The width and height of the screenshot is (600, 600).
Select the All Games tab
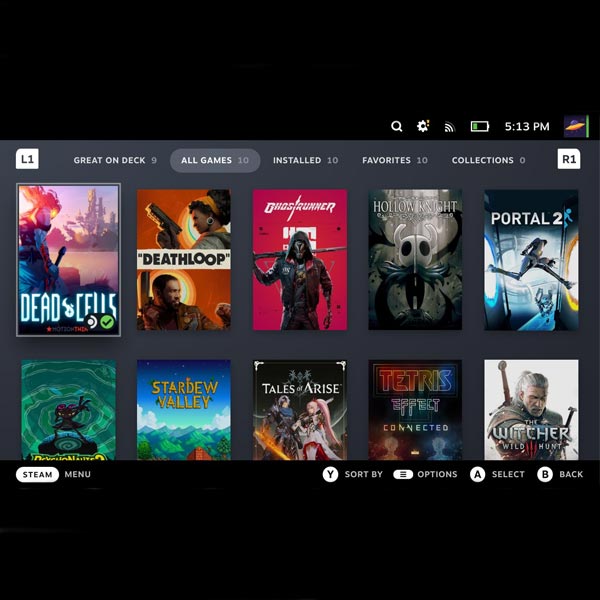[215, 160]
